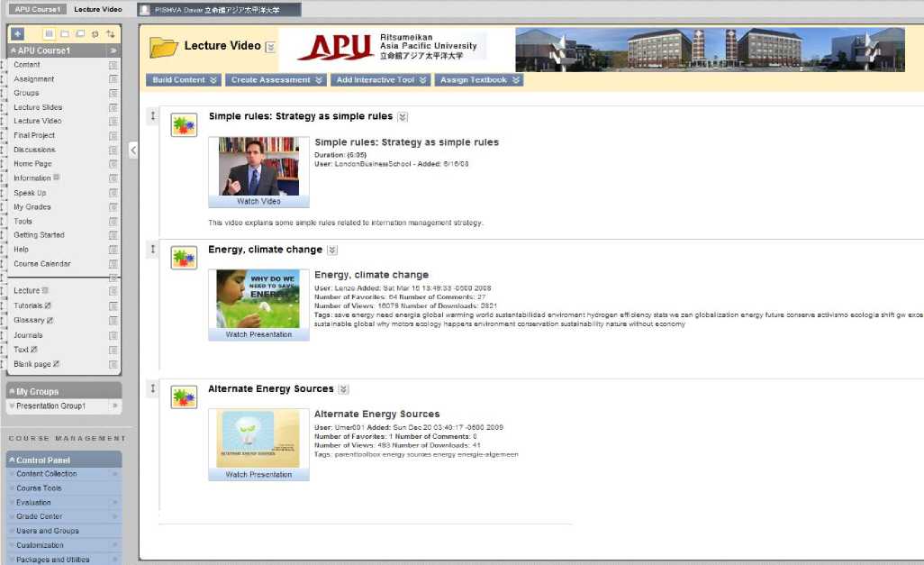Open options for Course Calendar menu item
Image resolution: width=924 pixels, height=565 pixels.
tap(113, 264)
